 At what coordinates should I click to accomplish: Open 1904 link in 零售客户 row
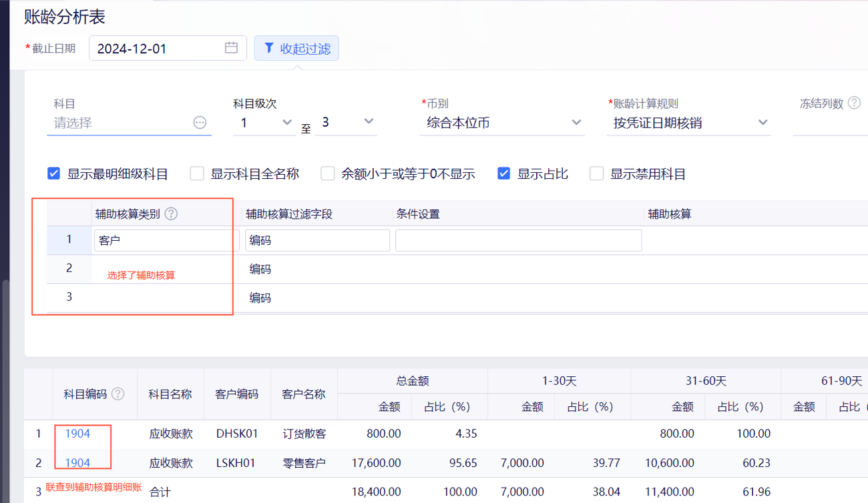pyautogui.click(x=77, y=462)
